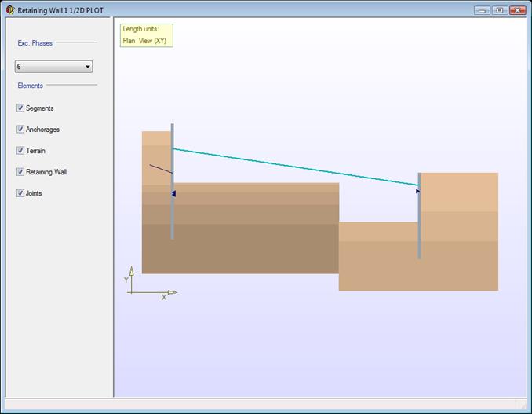Toggle Terrain visibility checkbox
This screenshot has height=414, width=532.
click(20, 151)
